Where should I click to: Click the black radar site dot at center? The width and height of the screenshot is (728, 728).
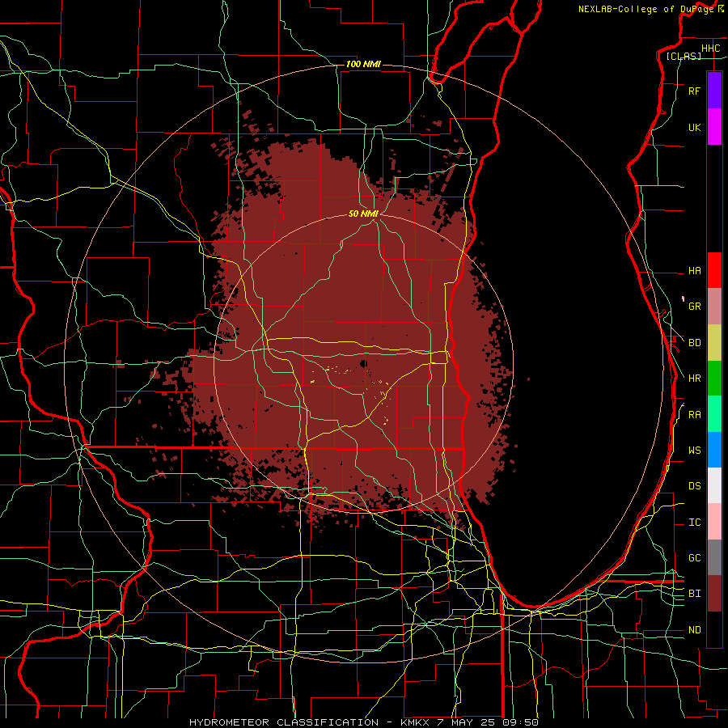pos(363,364)
